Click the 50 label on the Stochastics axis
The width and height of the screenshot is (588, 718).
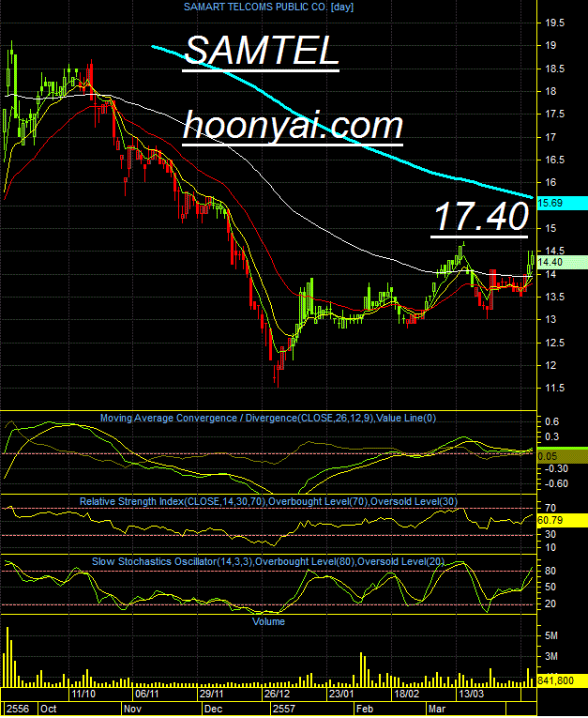[x=550, y=587]
